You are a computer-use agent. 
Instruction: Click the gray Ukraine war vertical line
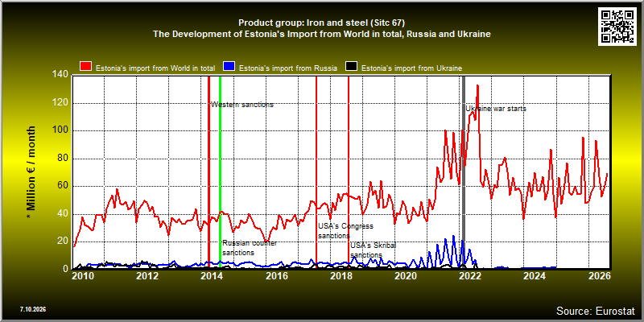pos(464,172)
